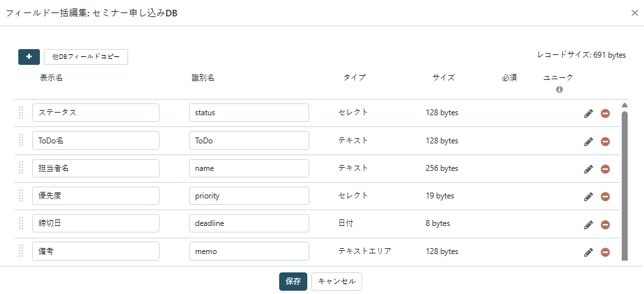Click the drag handle of ステータス row

pos(21,113)
